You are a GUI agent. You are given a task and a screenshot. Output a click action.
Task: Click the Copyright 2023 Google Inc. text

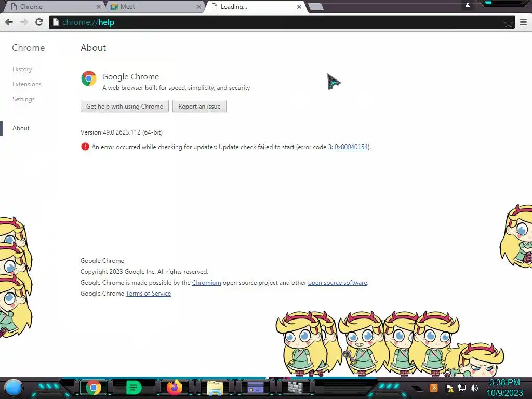click(144, 272)
